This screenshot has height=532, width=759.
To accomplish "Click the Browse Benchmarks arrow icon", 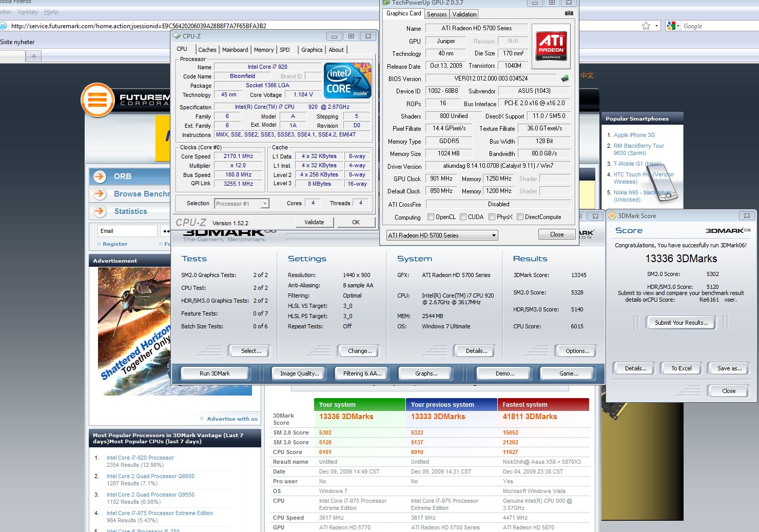I will pyautogui.click(x=100, y=194).
